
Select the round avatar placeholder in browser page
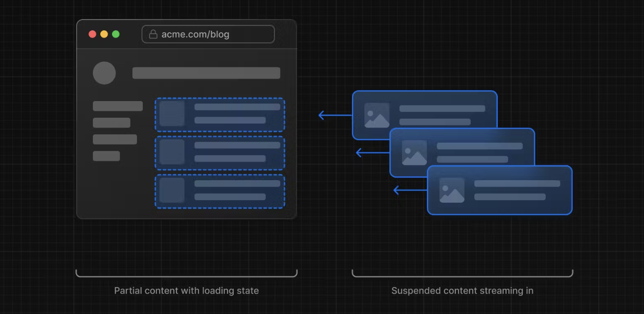tap(104, 73)
